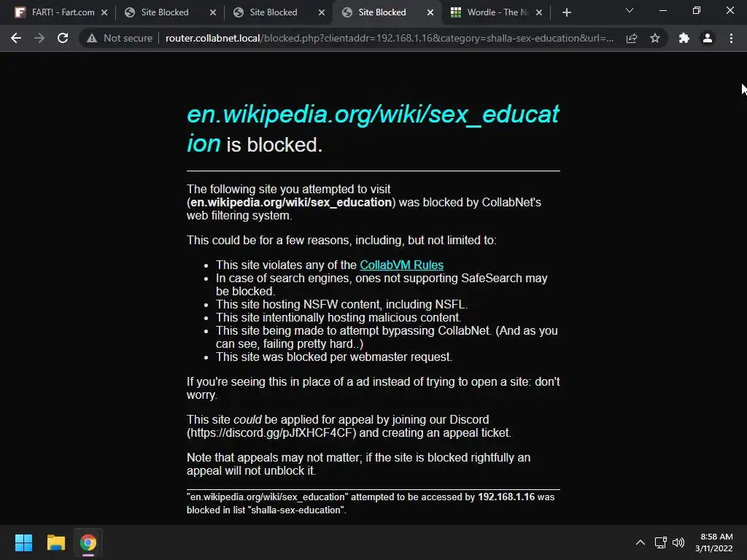The height and width of the screenshot is (560, 747).
Task: Click the "shalla-sex-education" list name text
Action: 295,510
